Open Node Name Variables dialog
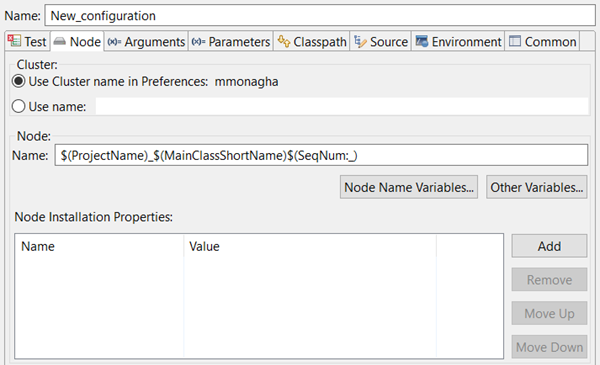 click(409, 187)
